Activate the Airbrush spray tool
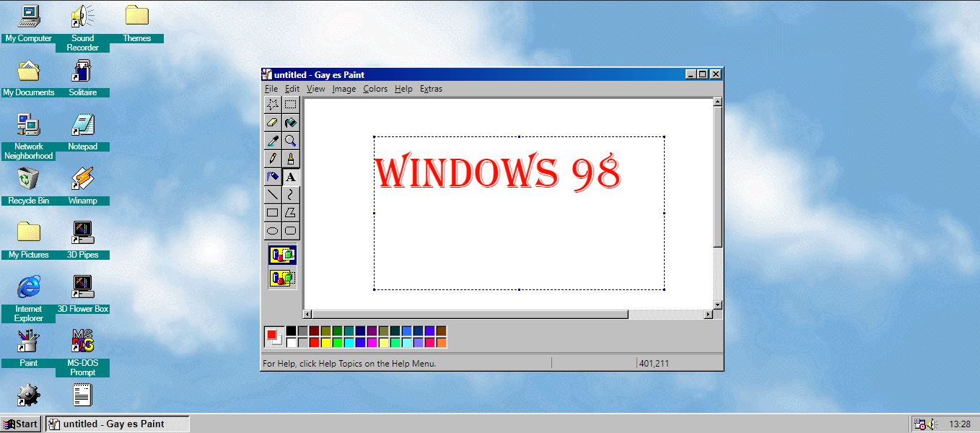The width and height of the screenshot is (980, 433). pos(273,177)
